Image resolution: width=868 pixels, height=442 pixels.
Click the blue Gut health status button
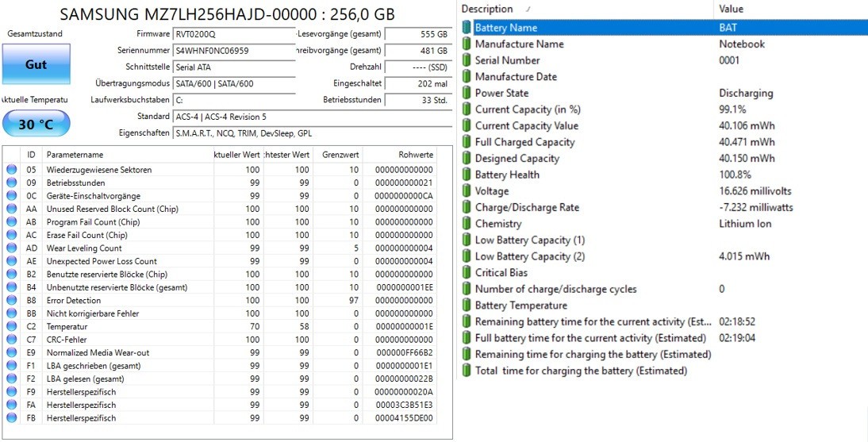(x=36, y=64)
